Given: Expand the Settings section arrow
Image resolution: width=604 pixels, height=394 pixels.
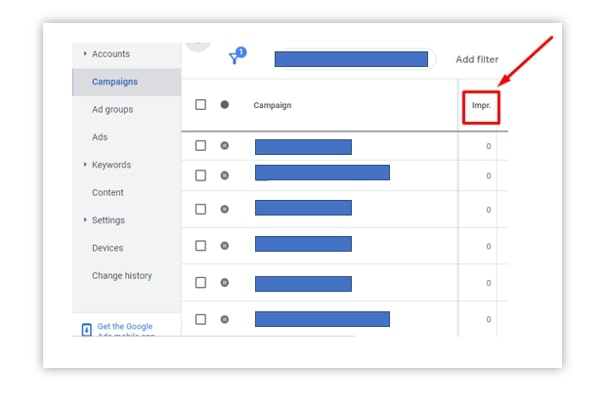Looking at the screenshot, I should point(85,220).
